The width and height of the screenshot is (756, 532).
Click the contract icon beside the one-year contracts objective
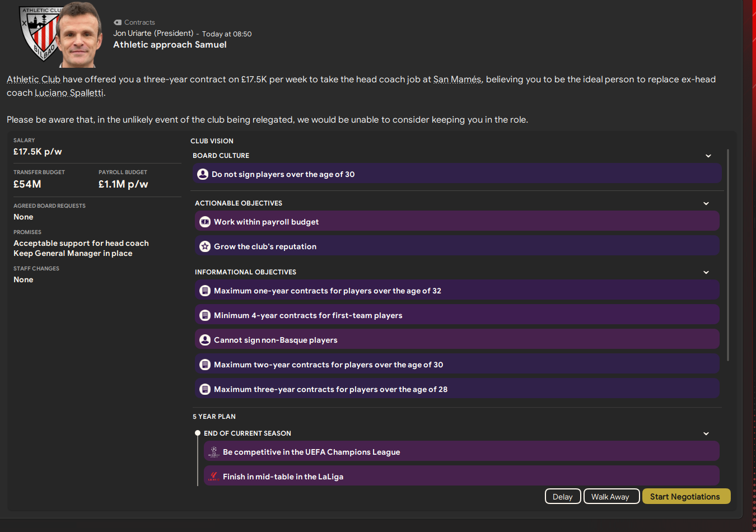[x=204, y=290]
